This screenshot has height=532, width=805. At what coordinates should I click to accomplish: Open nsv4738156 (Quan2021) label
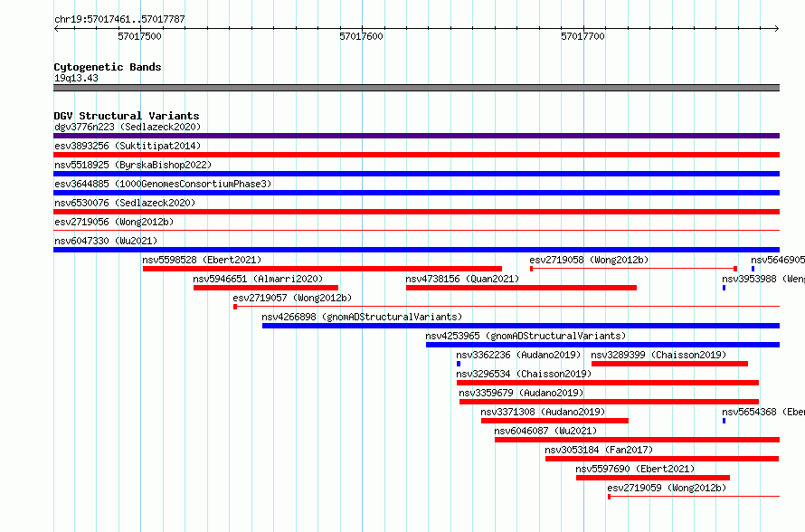click(462, 279)
